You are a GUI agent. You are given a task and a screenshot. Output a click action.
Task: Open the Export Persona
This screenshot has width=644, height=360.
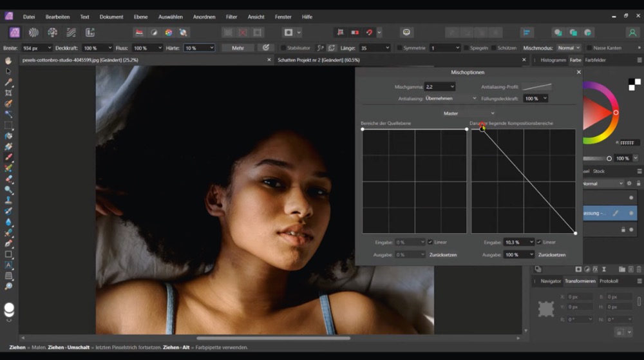coord(90,32)
